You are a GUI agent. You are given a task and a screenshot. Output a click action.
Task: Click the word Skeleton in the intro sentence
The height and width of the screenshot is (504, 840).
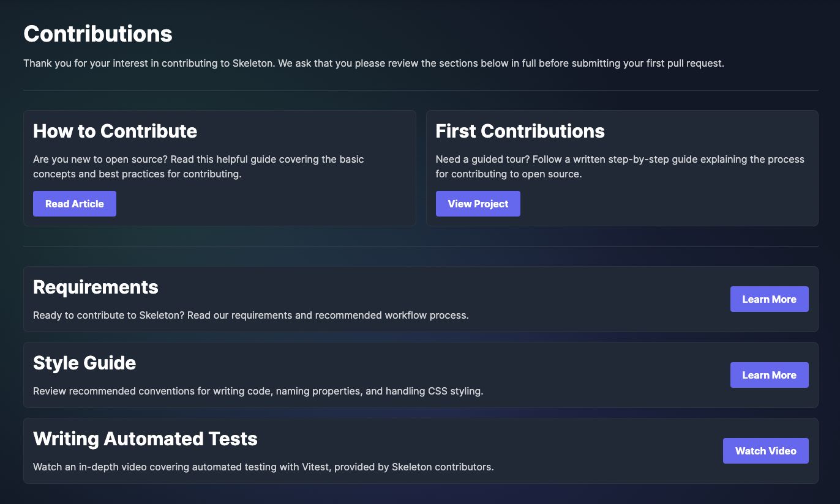tap(252, 64)
